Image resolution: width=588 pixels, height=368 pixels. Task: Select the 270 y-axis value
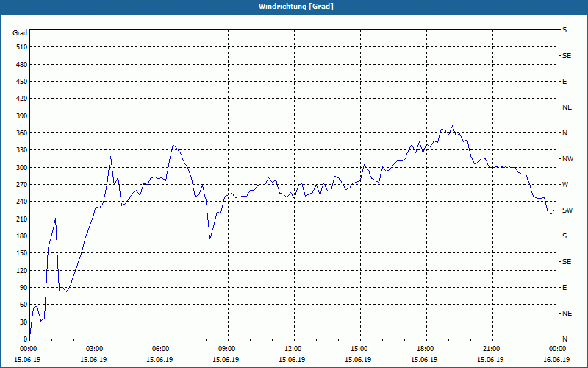click(x=22, y=185)
